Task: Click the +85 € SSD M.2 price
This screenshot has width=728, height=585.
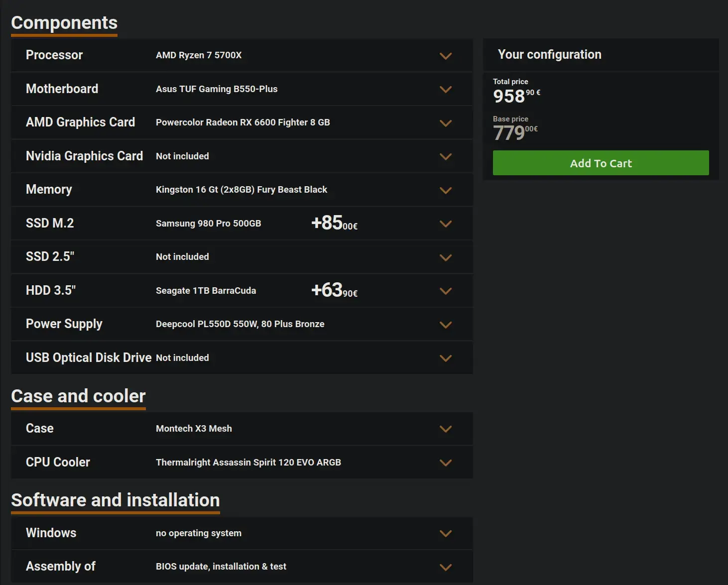Action: point(334,223)
